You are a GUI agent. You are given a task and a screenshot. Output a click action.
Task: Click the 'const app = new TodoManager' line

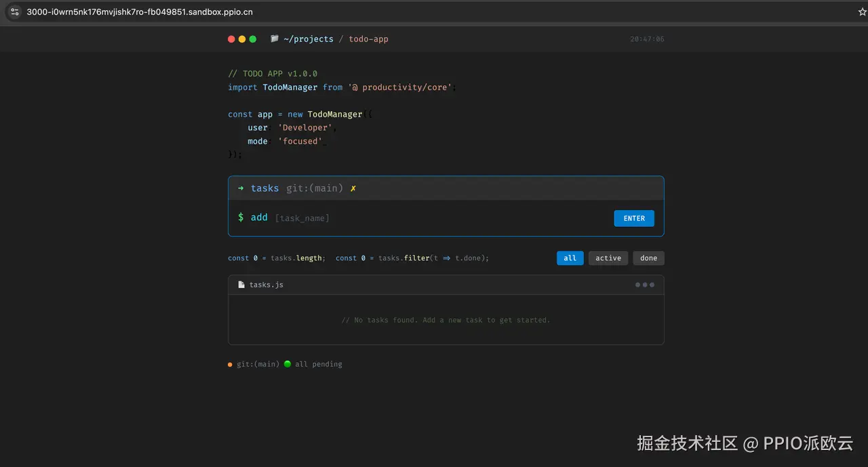300,115
